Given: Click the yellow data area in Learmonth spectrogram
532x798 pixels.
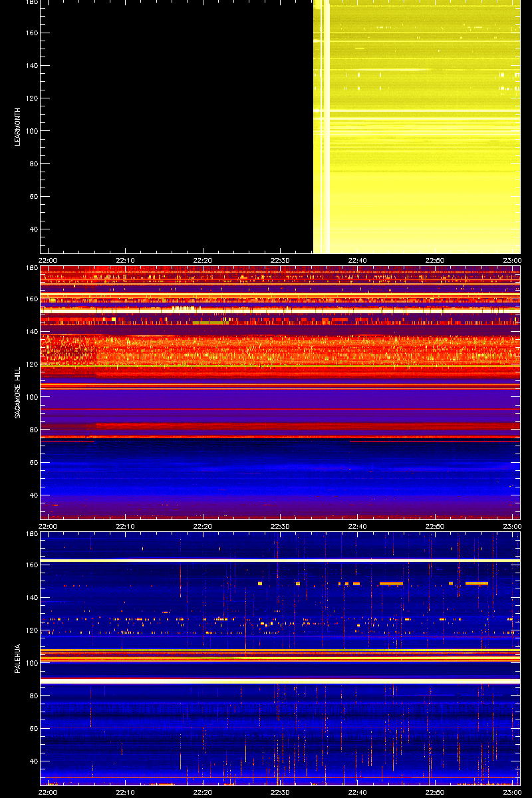Looking at the screenshot, I should tap(417, 126).
